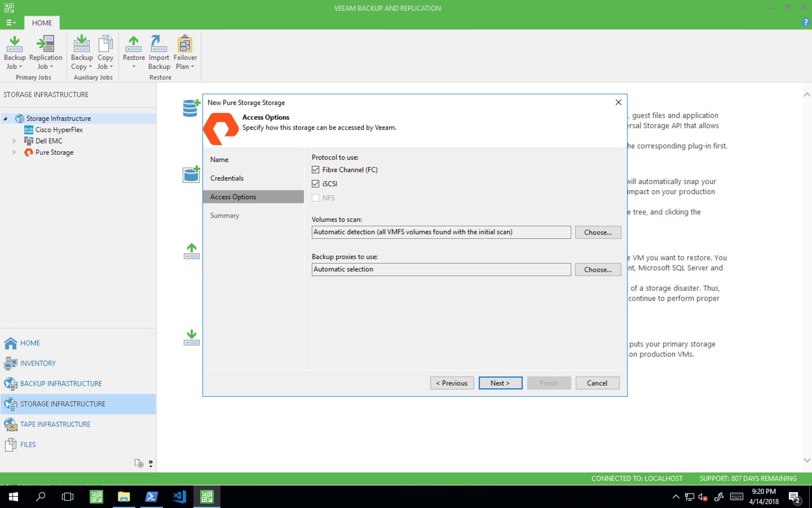Open the STORAGE INFRASTRUCTURE view

pyautogui.click(x=78, y=404)
